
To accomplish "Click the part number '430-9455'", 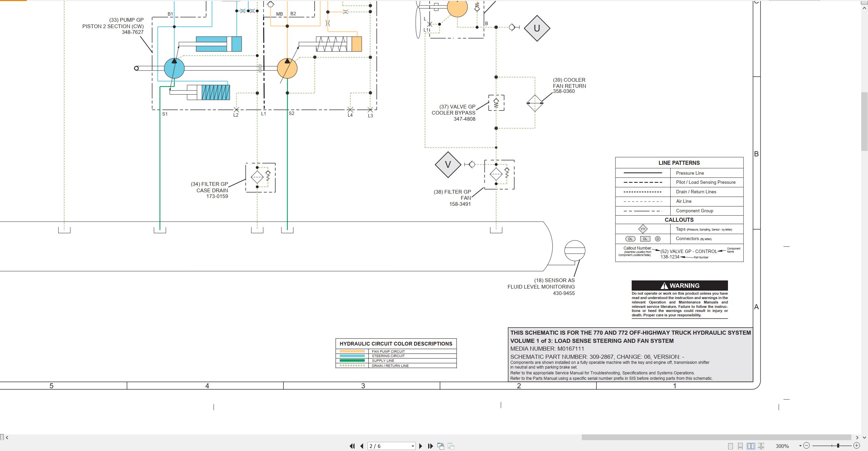I will click(564, 293).
